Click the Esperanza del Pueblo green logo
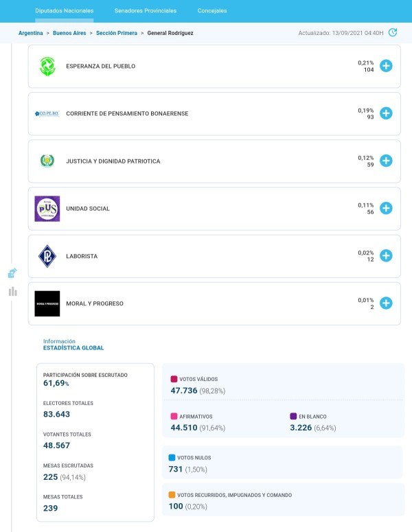 (47, 66)
